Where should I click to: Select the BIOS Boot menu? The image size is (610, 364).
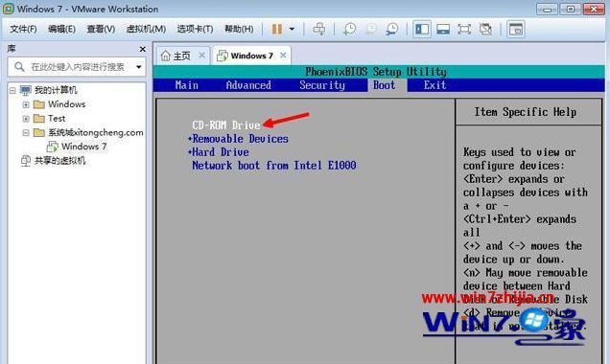click(x=385, y=85)
